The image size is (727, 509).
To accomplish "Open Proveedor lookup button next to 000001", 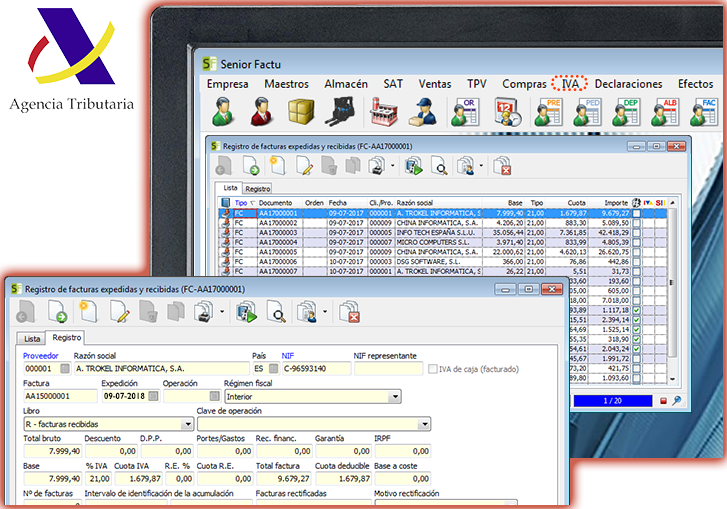I will (x=65, y=369).
